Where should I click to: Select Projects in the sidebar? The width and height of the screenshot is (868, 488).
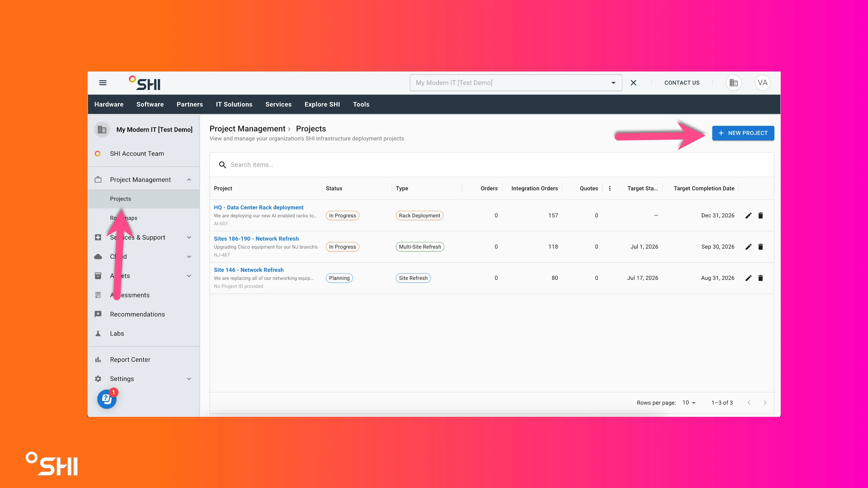(144, 199)
